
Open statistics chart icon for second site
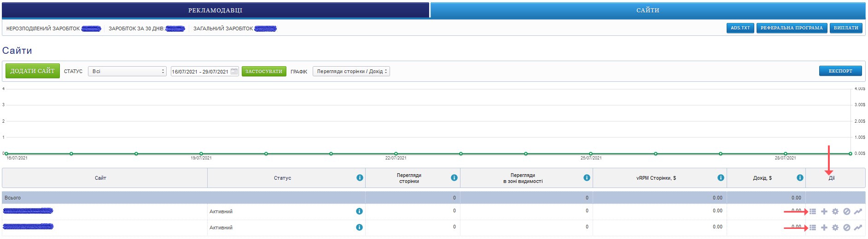click(x=858, y=228)
